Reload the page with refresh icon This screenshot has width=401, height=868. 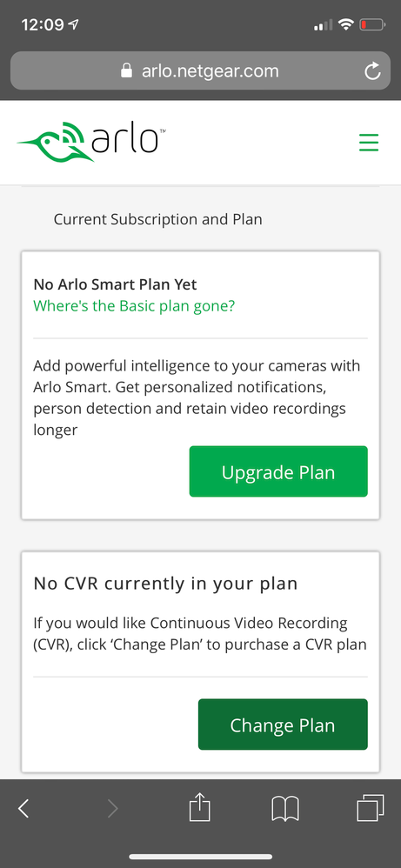coord(372,70)
